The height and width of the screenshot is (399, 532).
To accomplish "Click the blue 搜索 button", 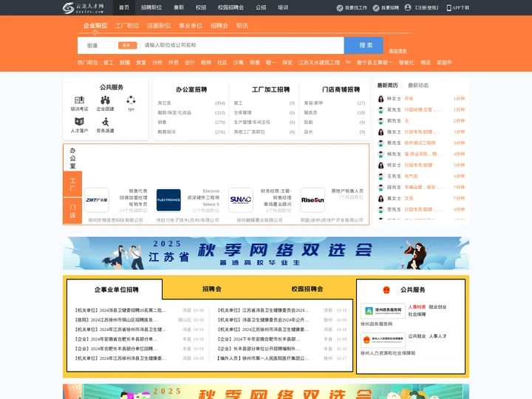I will (364, 46).
